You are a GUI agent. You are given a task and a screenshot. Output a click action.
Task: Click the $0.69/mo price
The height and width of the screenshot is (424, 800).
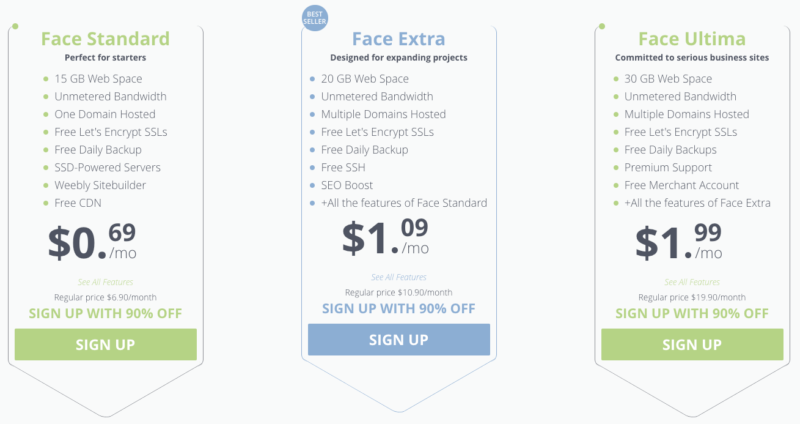(x=92, y=241)
